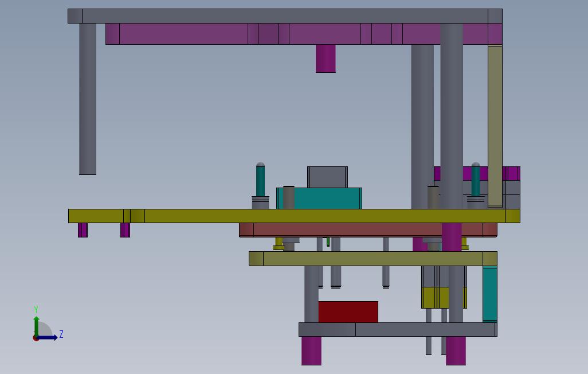Select the tall olive vertical bar at right
The height and width of the screenshot is (374, 588).
point(495,126)
